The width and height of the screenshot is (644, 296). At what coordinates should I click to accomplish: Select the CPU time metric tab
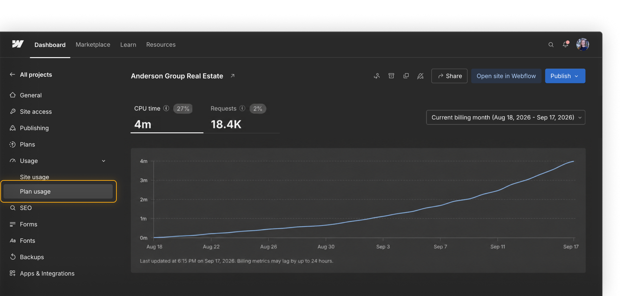point(167,118)
